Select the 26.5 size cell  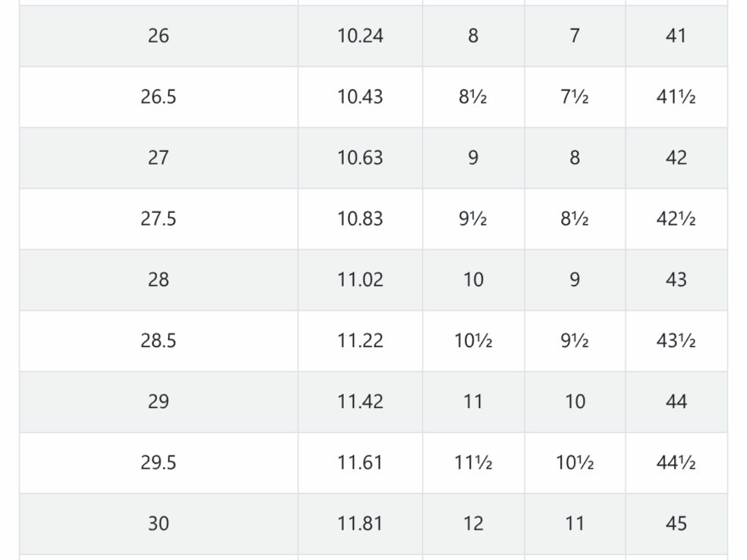tap(159, 97)
